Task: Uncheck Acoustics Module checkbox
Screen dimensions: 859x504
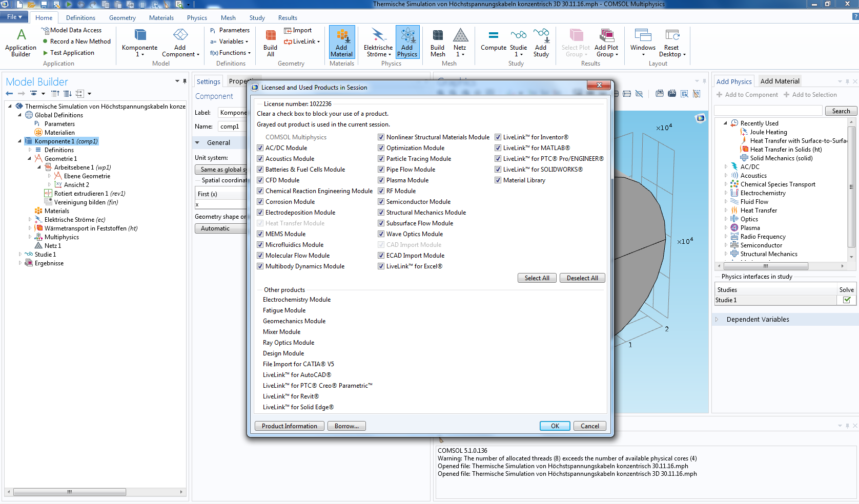Action: 260,159
